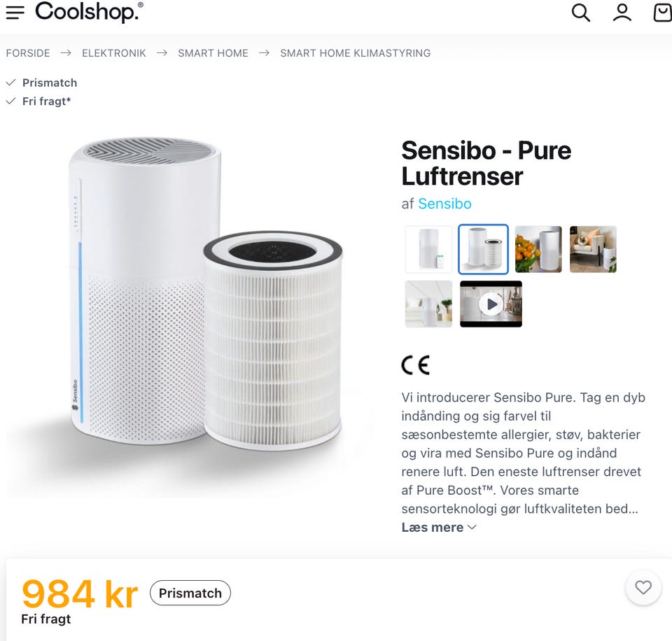Screen dimensions: 672x641
Task: Navigate to Smart Home breadcrumb
Action: coord(213,53)
